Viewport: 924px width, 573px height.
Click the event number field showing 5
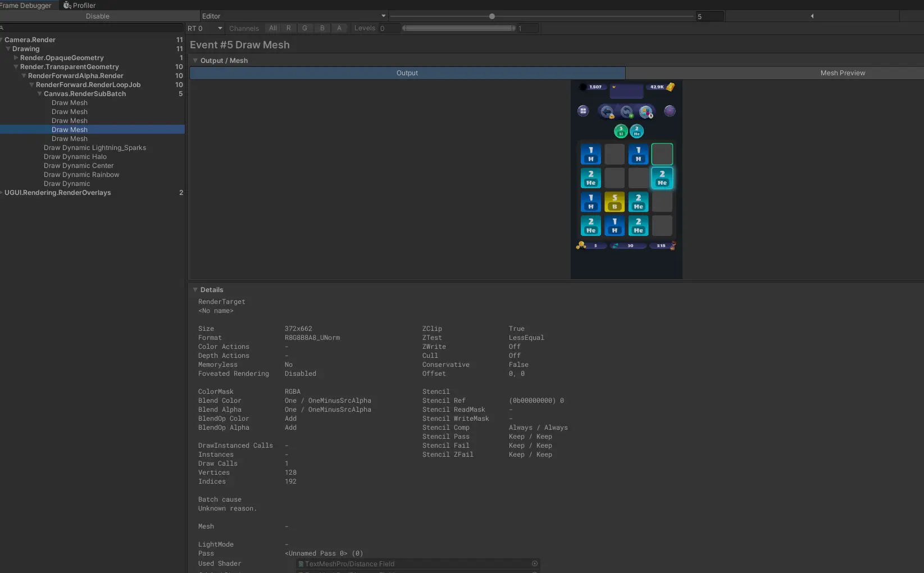click(710, 16)
